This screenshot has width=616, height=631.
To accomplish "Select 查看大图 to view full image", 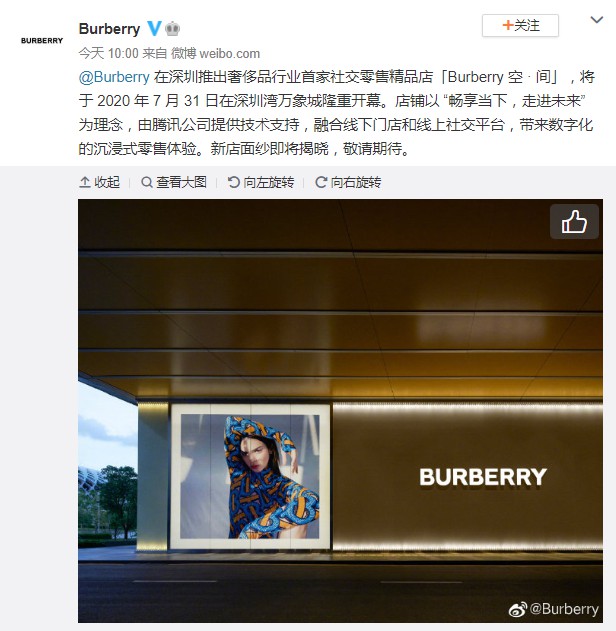I will pos(181,183).
